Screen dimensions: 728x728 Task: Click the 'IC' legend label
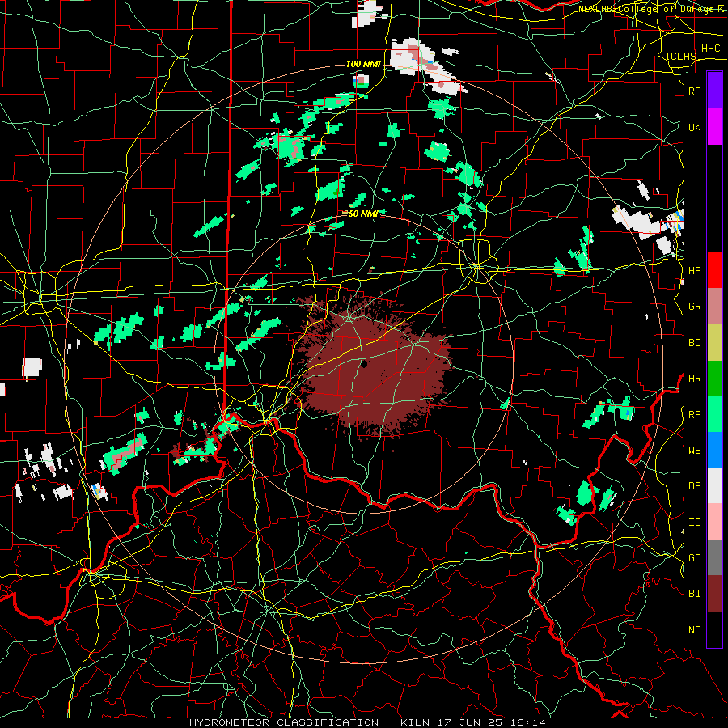(x=695, y=523)
